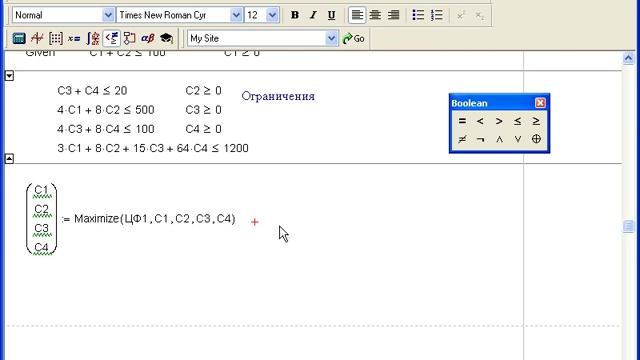Click the C3 ≥ 0 condition
Screen dimensions: 640x360
pyautogui.click(x=203, y=110)
